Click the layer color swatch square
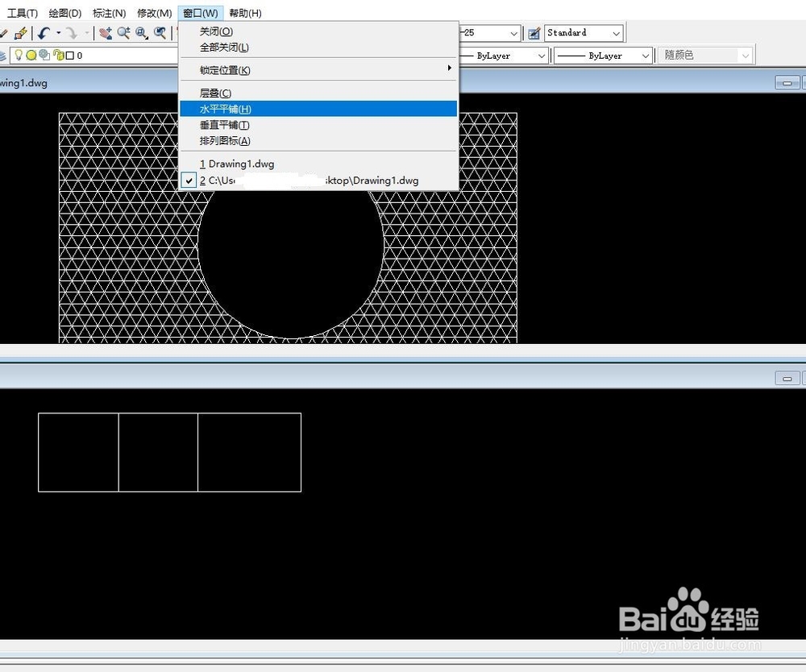Screen dimensions: 806x672 pos(70,56)
